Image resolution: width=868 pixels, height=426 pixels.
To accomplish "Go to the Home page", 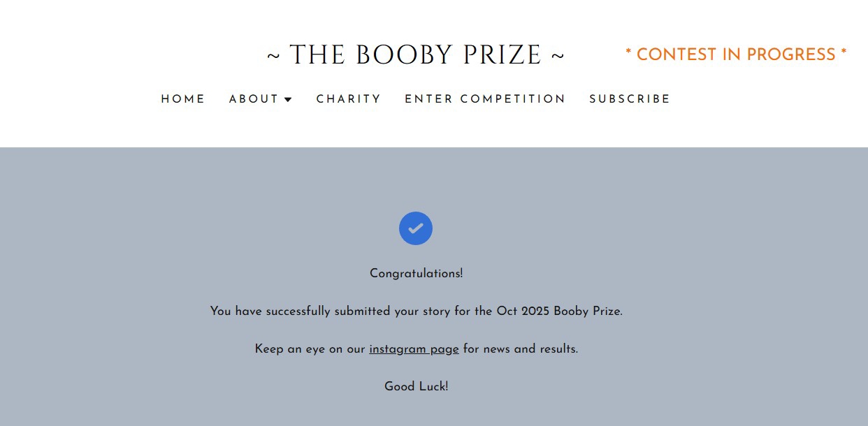I will [x=183, y=99].
